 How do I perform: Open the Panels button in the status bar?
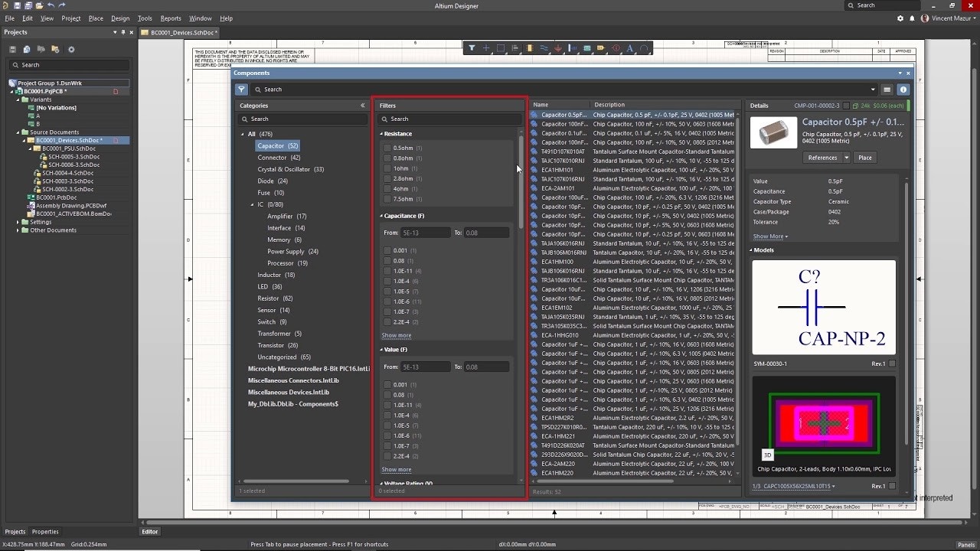966,544
